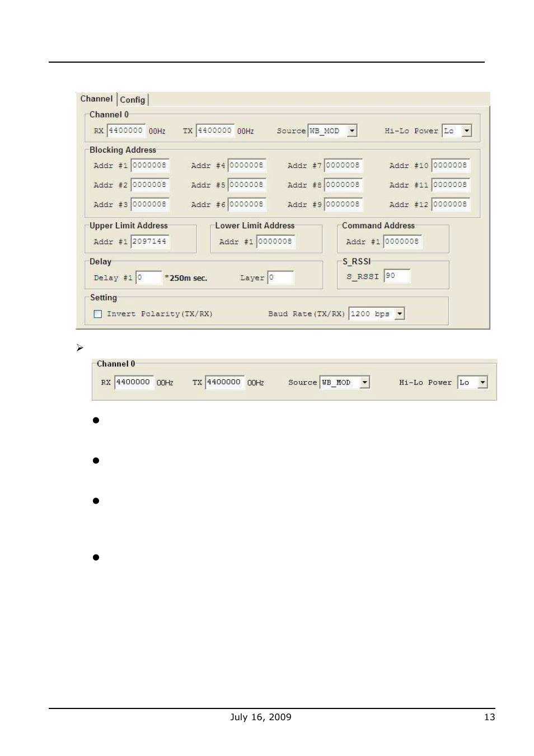Click Blocking Address Addr #11 field
This screenshot has width=534, height=756.
451,185
